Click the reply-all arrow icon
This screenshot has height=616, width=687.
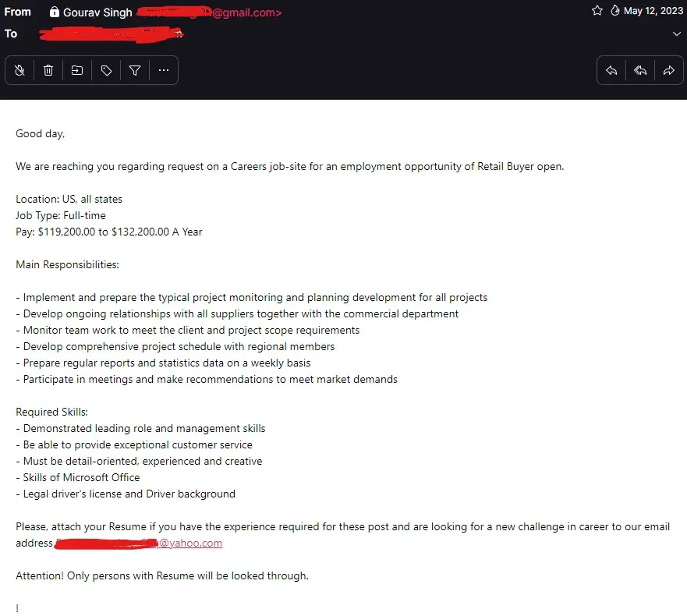tap(640, 71)
